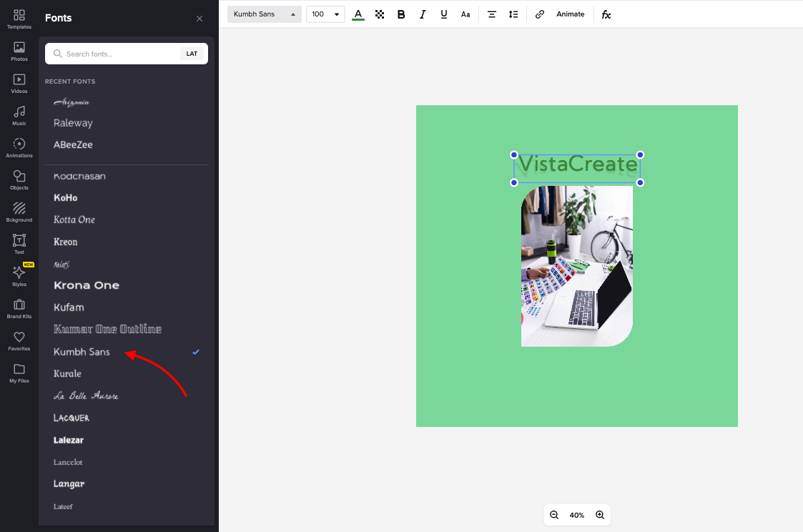Choose the Kristi script font
This screenshot has height=532, width=803.
(x=61, y=264)
